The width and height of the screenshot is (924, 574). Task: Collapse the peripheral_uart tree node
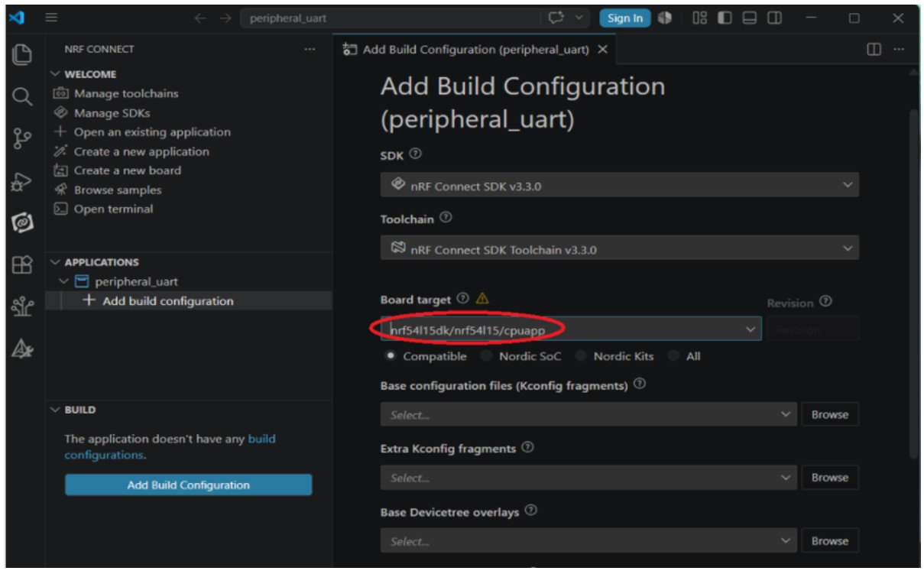(64, 282)
